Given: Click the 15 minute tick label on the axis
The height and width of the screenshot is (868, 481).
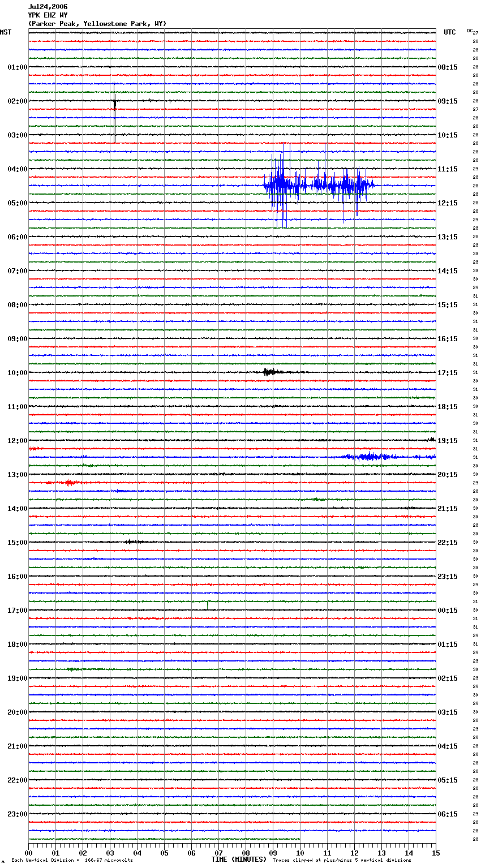Looking at the screenshot, I should (x=436, y=853).
